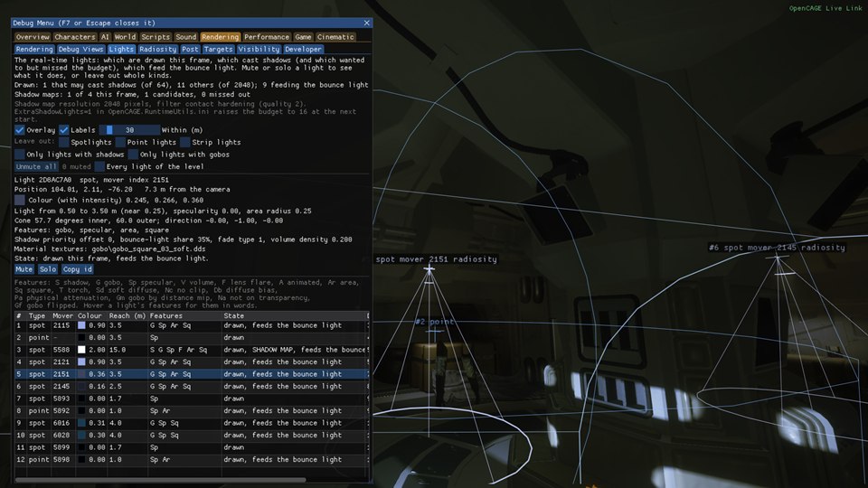This screenshot has height=488, width=868.
Task: Select light row 12 point 5898
Action: [192, 459]
